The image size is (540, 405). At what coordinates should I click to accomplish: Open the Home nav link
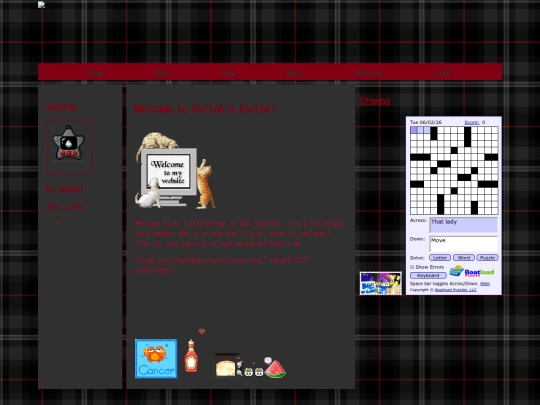pyautogui.click(x=96, y=73)
